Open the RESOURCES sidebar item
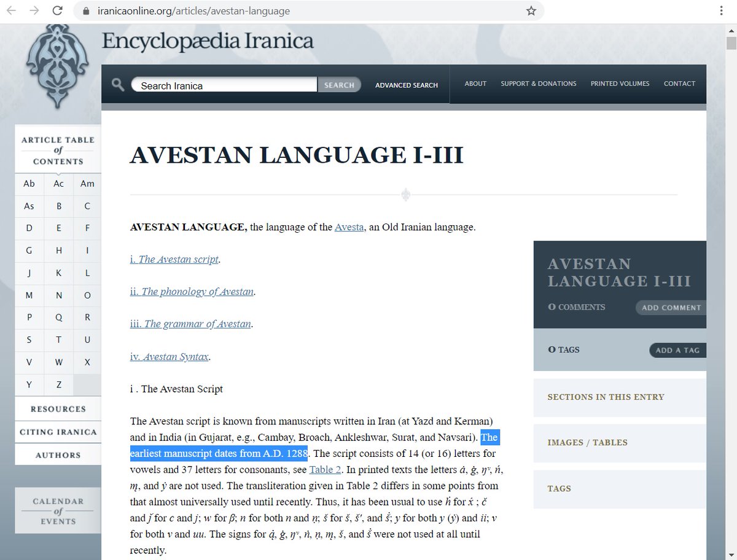The image size is (737, 560). click(x=58, y=409)
